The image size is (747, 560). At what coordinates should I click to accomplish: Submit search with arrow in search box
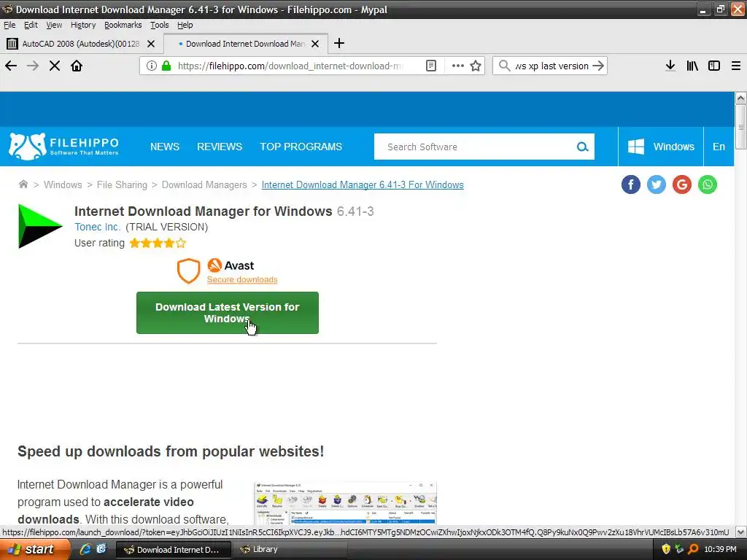click(x=598, y=66)
